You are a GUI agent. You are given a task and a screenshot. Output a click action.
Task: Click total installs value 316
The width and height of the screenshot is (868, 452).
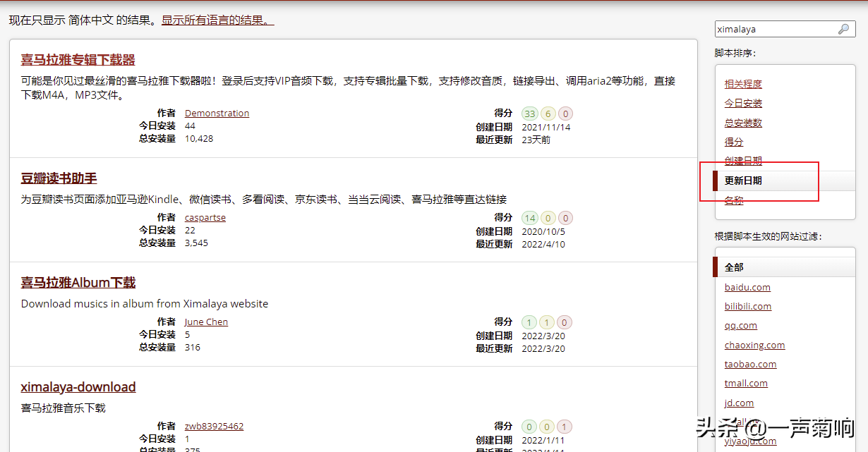click(x=193, y=347)
